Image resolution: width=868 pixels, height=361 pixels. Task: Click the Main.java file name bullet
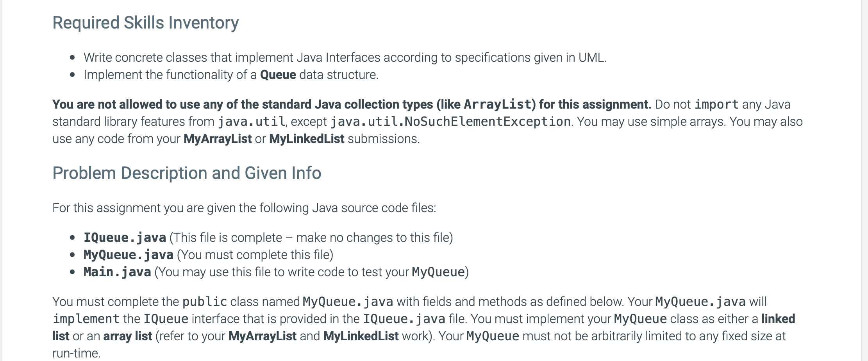pyautogui.click(x=117, y=272)
